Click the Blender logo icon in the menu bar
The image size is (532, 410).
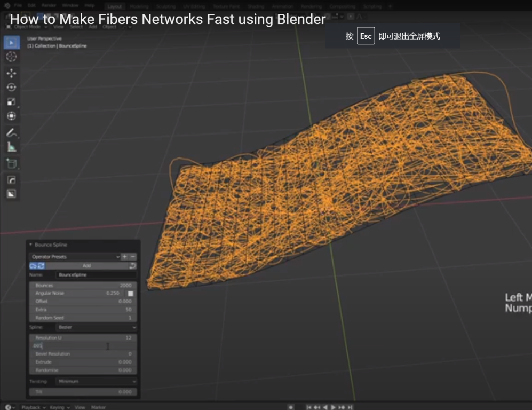point(7,5)
